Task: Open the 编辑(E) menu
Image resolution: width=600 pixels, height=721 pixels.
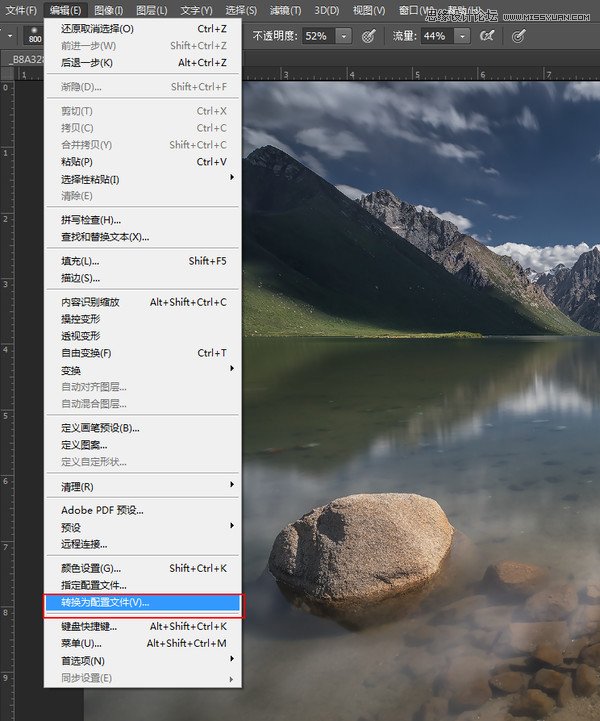Action: click(x=65, y=10)
